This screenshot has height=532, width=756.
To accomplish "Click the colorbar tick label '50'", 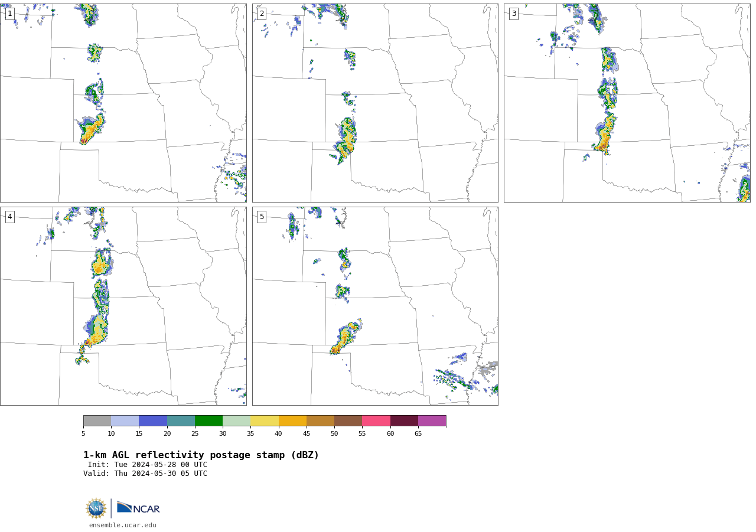I will coord(334,434).
